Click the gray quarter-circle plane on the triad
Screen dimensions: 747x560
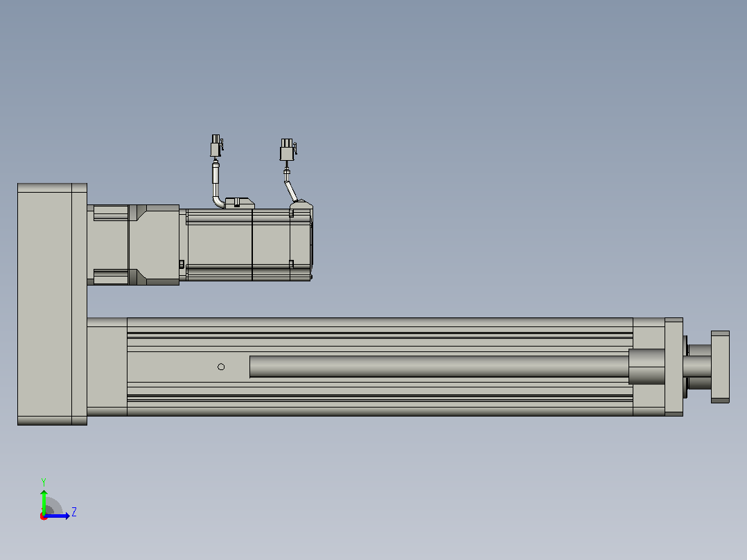click(53, 506)
